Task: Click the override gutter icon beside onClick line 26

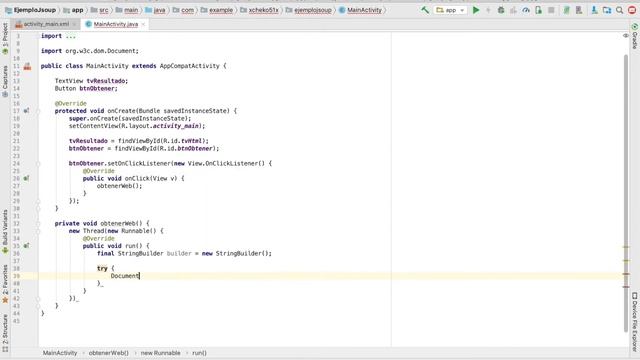Action: (x=26, y=178)
